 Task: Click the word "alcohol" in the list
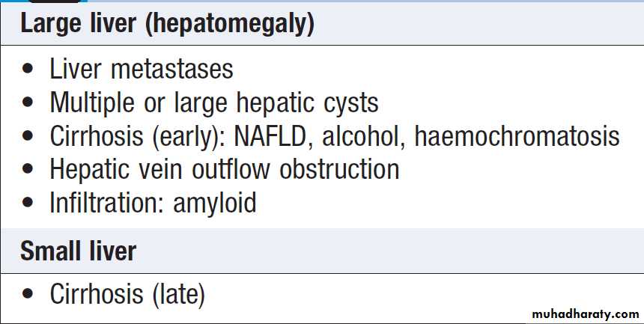click(x=364, y=136)
